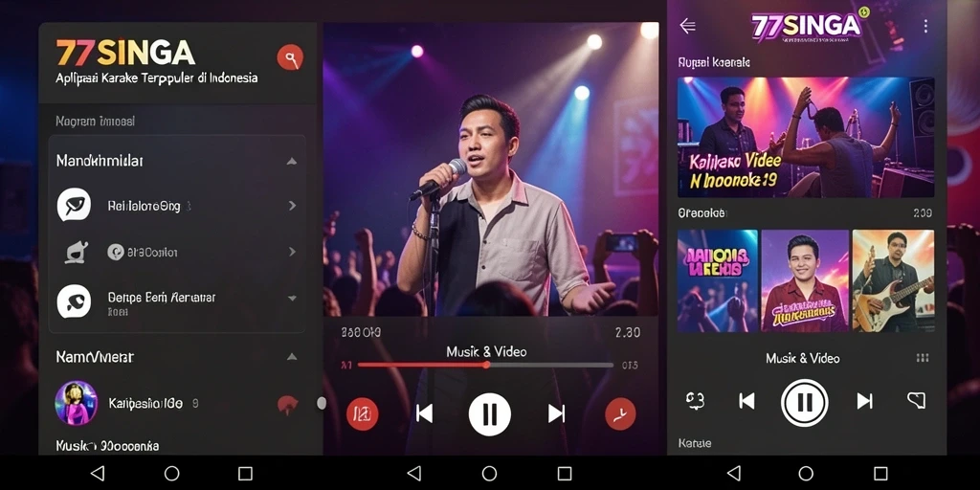Screen dimensions: 980x490
Task: Tap the Android home button on center screen
Action: (489, 473)
